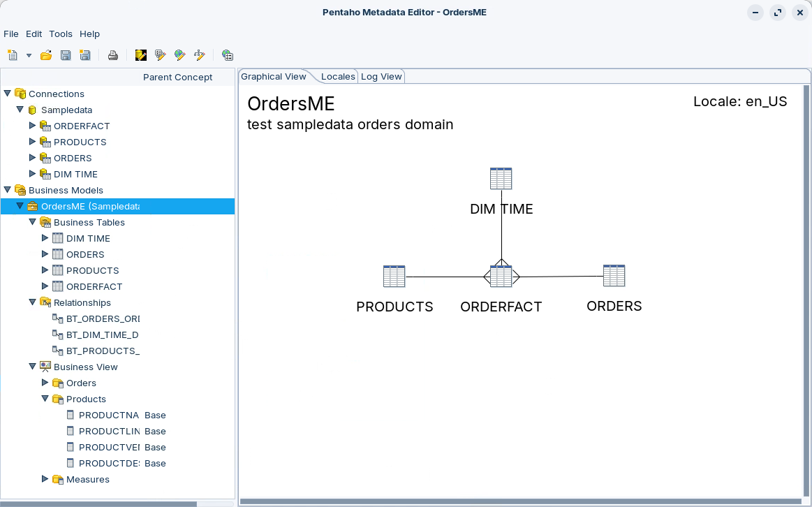812x507 pixels.
Task: Collapse the Relationships tree node
Action: click(33, 302)
